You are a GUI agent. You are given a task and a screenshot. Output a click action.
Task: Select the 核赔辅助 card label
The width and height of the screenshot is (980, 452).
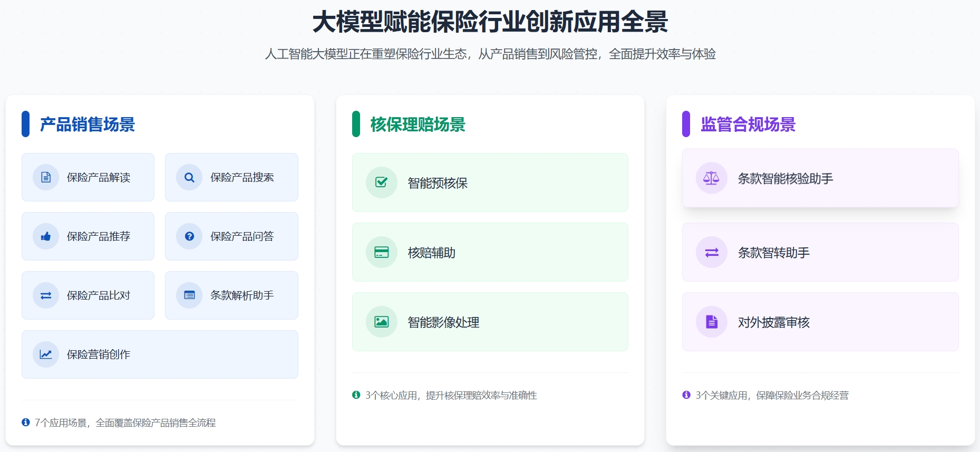tap(431, 253)
